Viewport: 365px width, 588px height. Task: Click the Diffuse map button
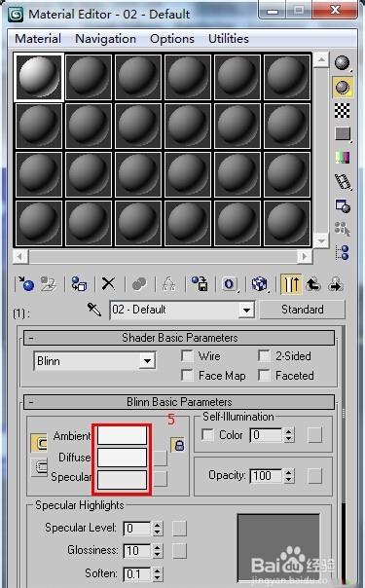pyautogui.click(x=160, y=458)
